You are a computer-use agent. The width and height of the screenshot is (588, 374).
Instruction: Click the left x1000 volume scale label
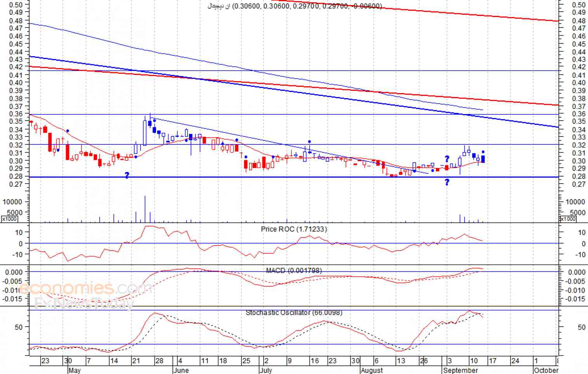coord(9,219)
